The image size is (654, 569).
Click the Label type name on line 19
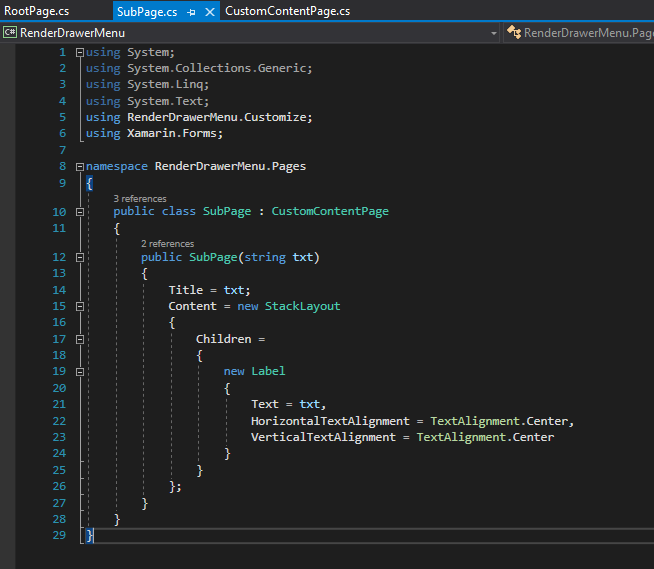coord(268,371)
